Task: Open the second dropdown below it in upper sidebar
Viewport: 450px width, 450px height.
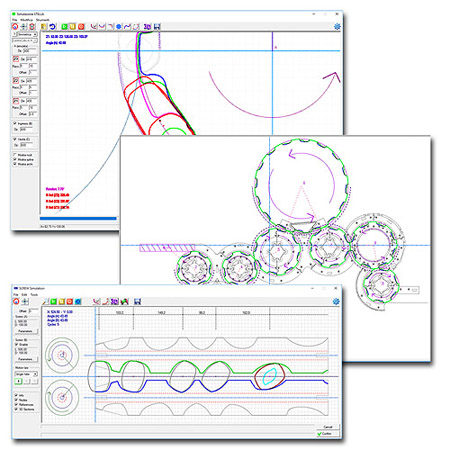Action: [x=25, y=40]
